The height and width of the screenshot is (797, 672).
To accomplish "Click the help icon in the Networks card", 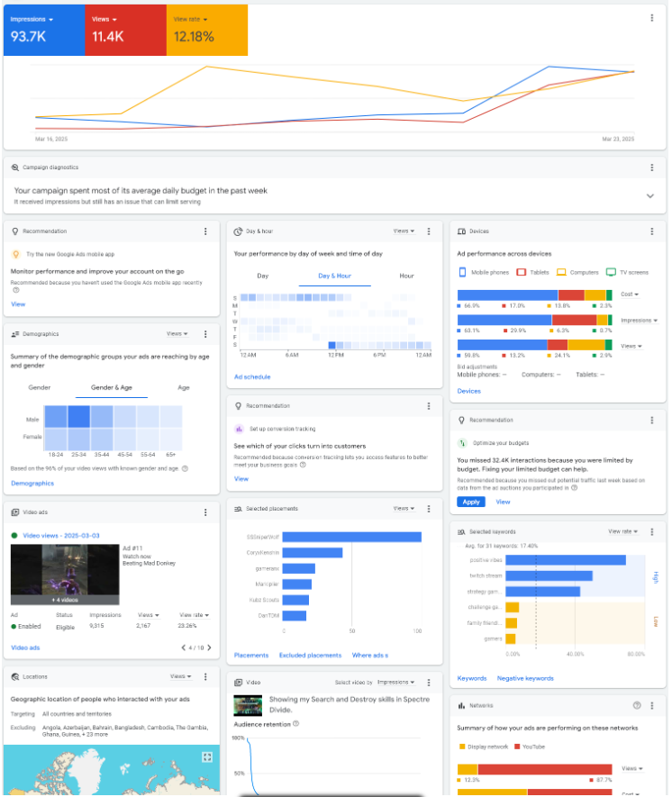I will point(637,706).
